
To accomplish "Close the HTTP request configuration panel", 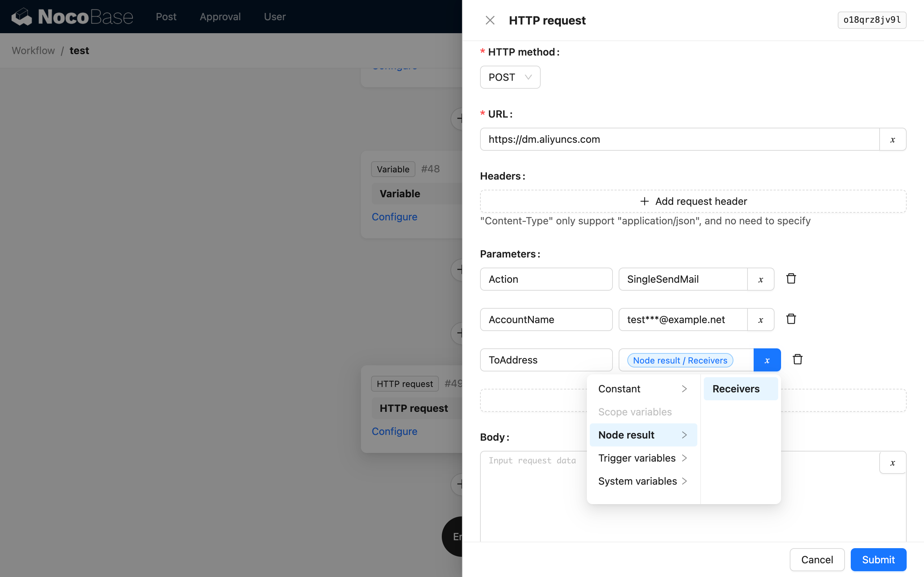I will pyautogui.click(x=490, y=20).
